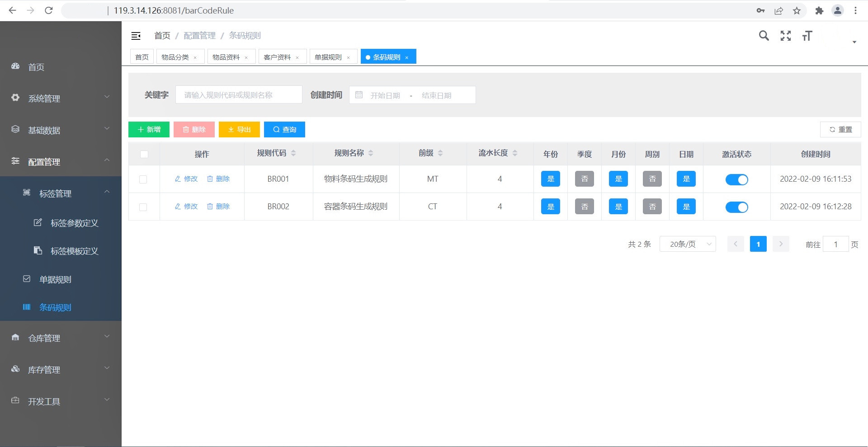This screenshot has width=868, height=447.
Task: Bookmark this page with the star icon
Action: point(797,10)
